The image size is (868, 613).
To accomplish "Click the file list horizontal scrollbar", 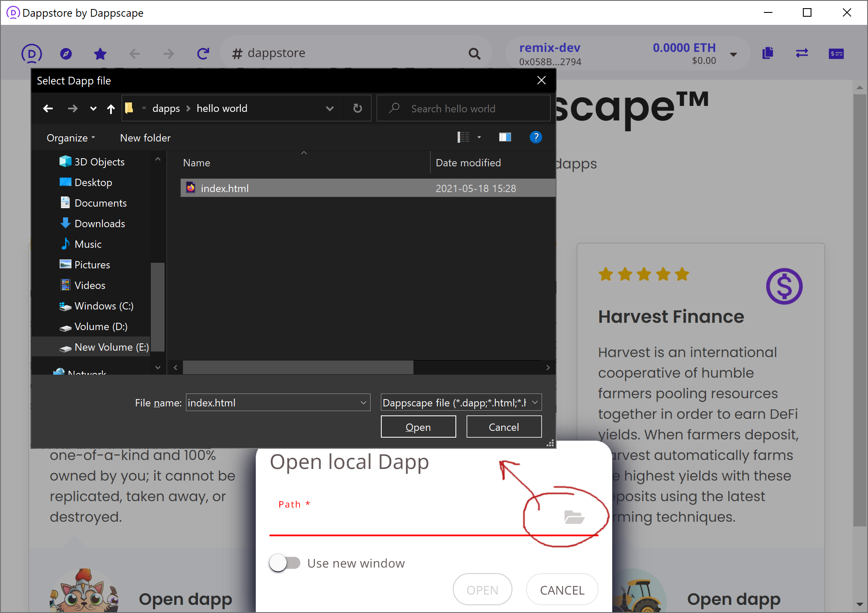I will [x=298, y=367].
